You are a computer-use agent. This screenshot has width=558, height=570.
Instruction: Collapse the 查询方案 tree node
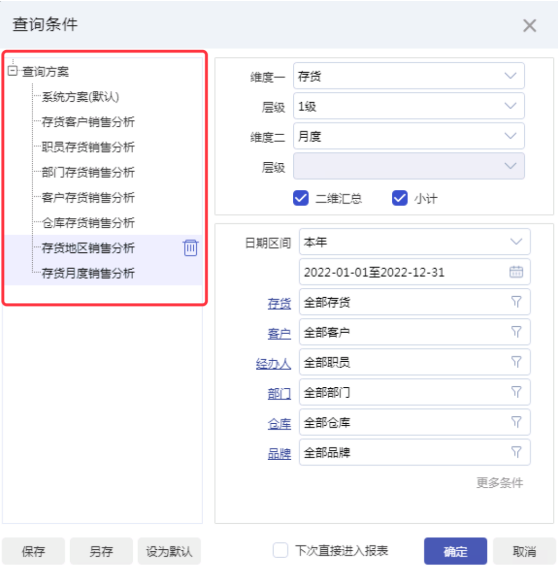coord(13,71)
